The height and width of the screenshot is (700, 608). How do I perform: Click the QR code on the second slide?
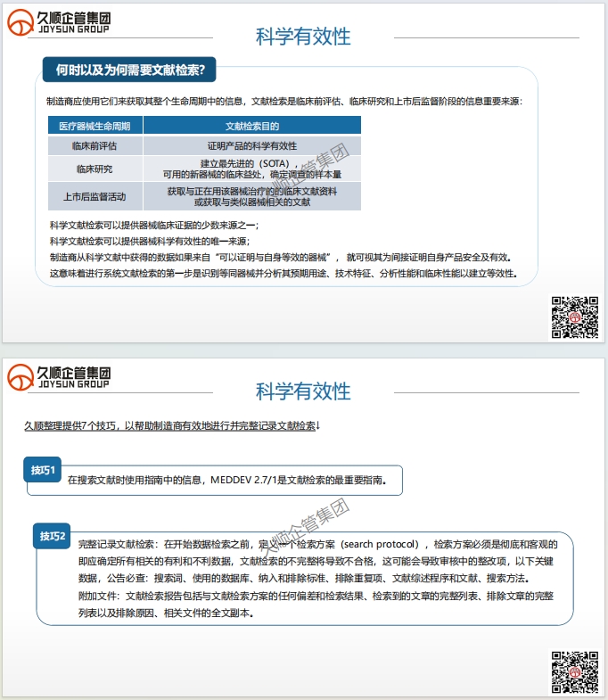click(575, 671)
